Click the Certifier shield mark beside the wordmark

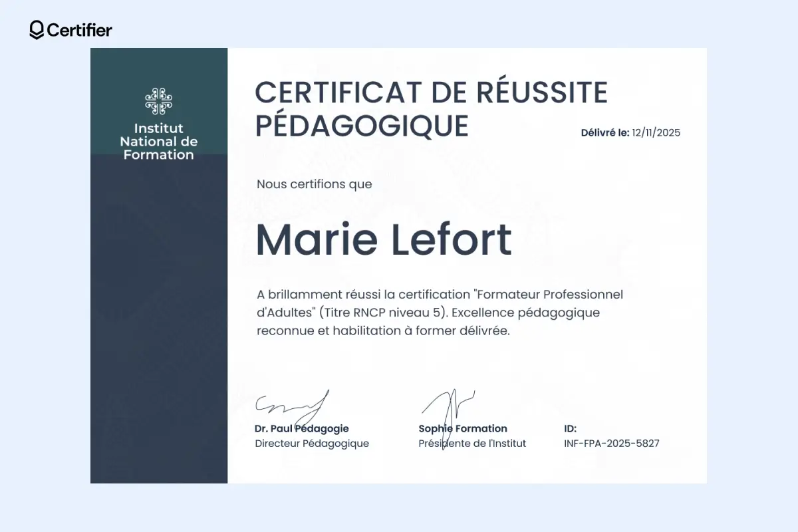pyautogui.click(x=35, y=31)
